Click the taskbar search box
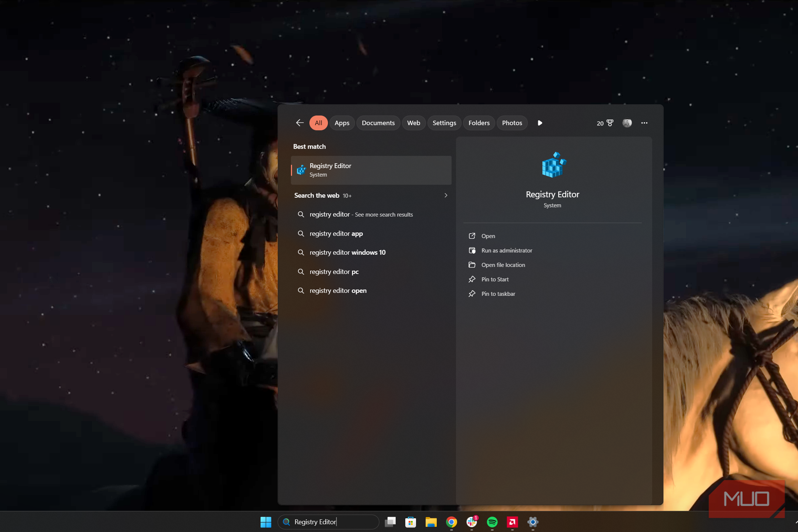The width and height of the screenshot is (798, 532). click(328, 522)
